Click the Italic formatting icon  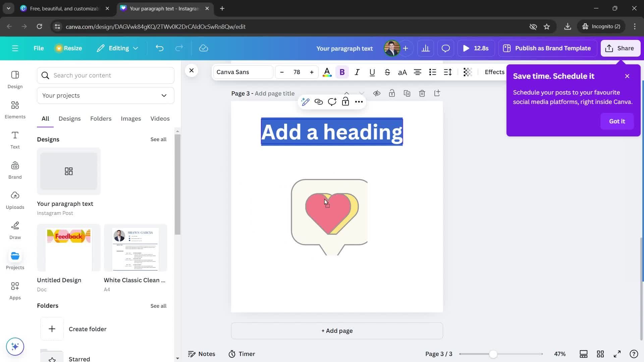357,72
